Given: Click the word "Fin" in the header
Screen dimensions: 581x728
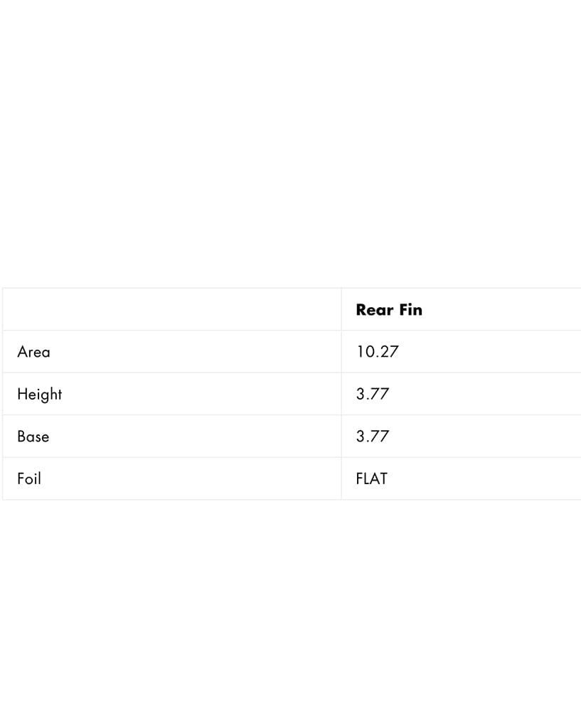Looking at the screenshot, I should tap(410, 310).
